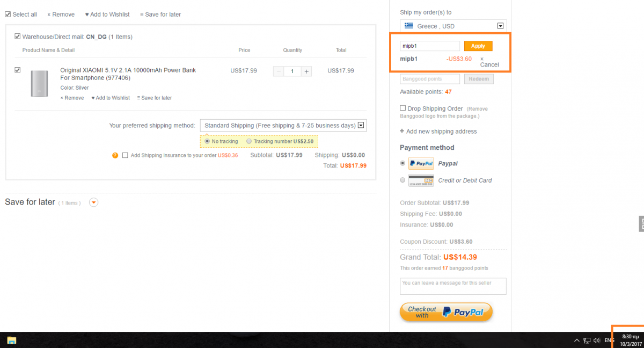Toggle the Warehouse CN_DG checkbox
This screenshot has width=644, height=348.
(18, 37)
